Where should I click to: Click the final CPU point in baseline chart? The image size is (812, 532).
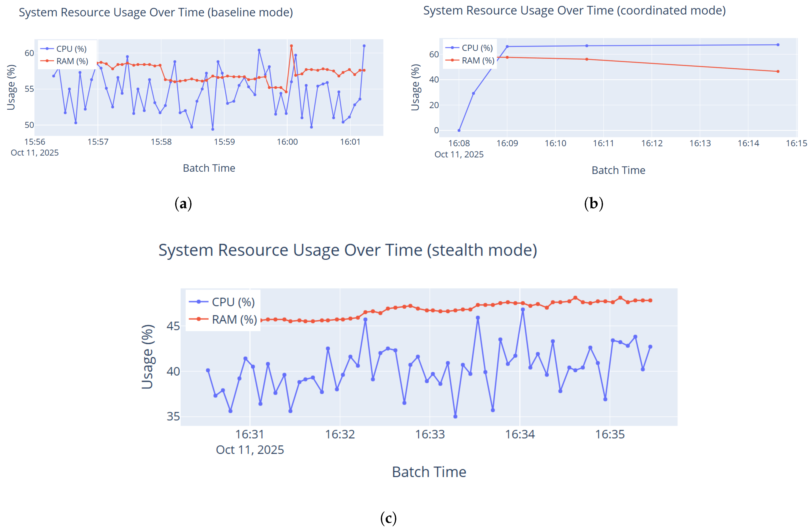tap(364, 46)
